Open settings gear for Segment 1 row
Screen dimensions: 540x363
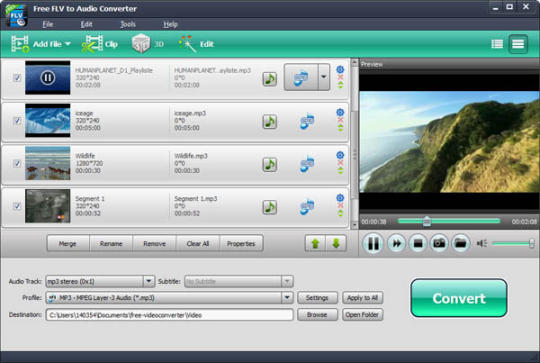pyautogui.click(x=340, y=198)
